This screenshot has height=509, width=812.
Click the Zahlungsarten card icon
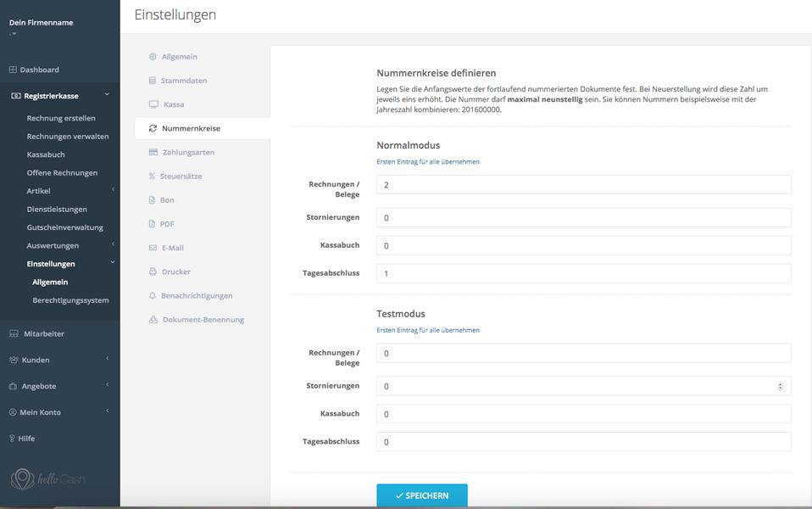point(153,153)
